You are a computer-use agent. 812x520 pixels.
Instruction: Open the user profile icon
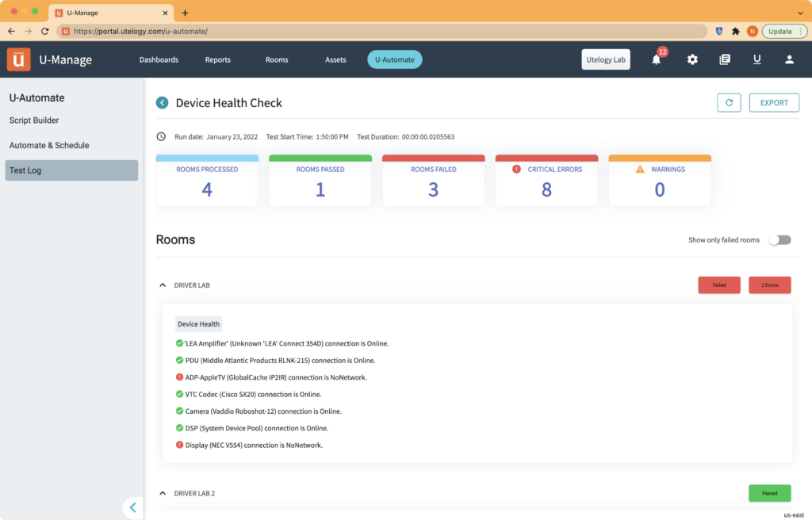(789, 59)
